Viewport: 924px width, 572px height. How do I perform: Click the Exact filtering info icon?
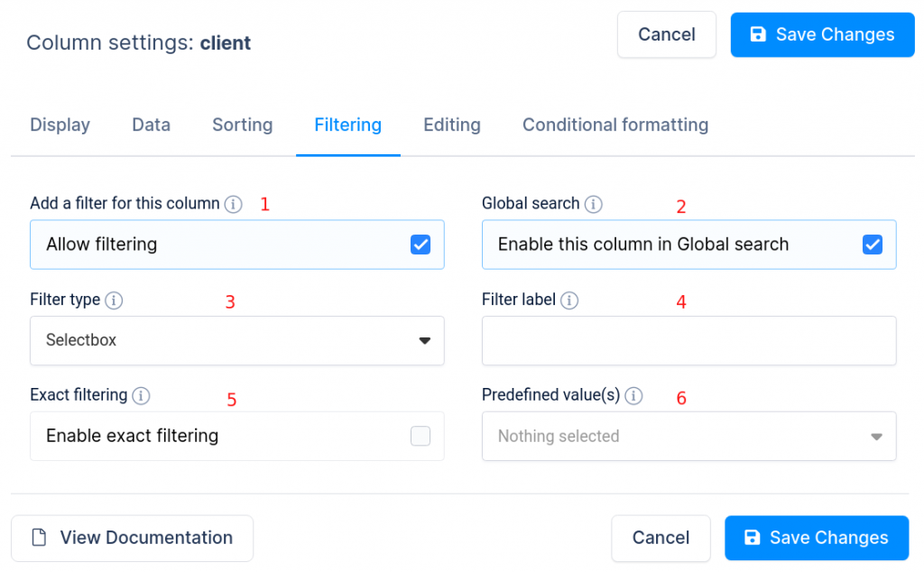tap(141, 395)
